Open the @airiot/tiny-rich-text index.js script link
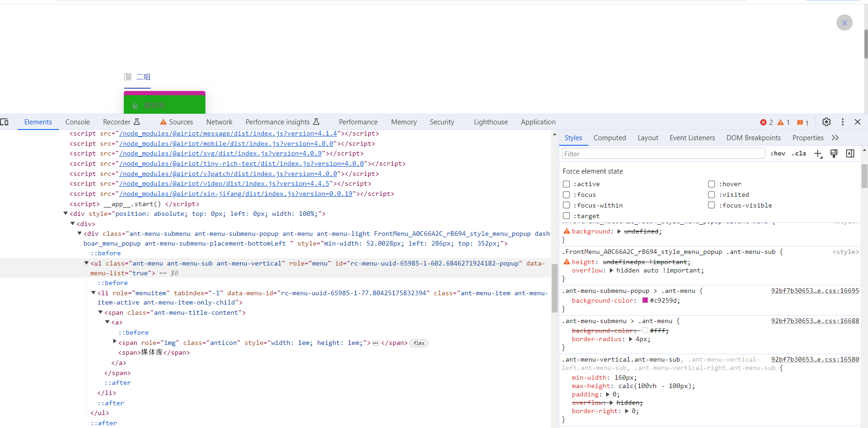This screenshot has height=428, width=868. pos(242,164)
